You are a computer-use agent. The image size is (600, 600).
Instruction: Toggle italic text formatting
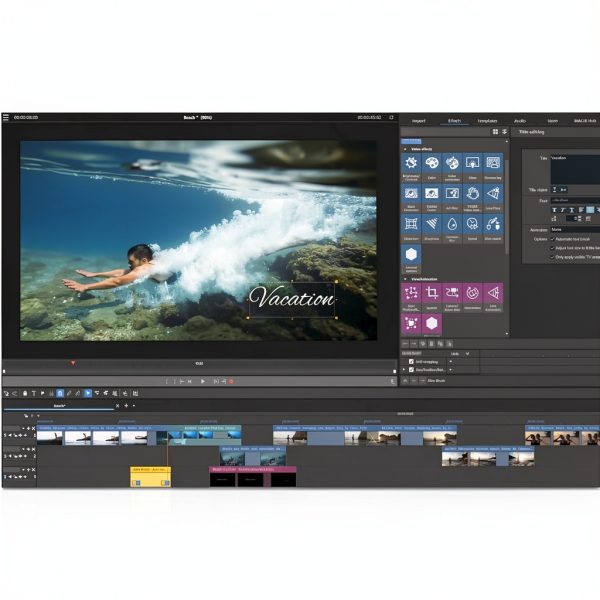[563, 210]
